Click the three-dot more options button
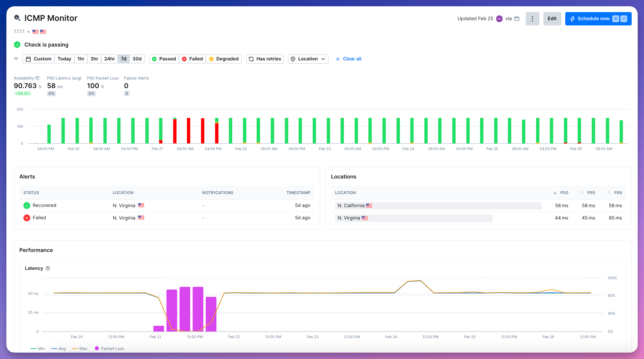The height and width of the screenshot is (359, 644). pyautogui.click(x=532, y=19)
